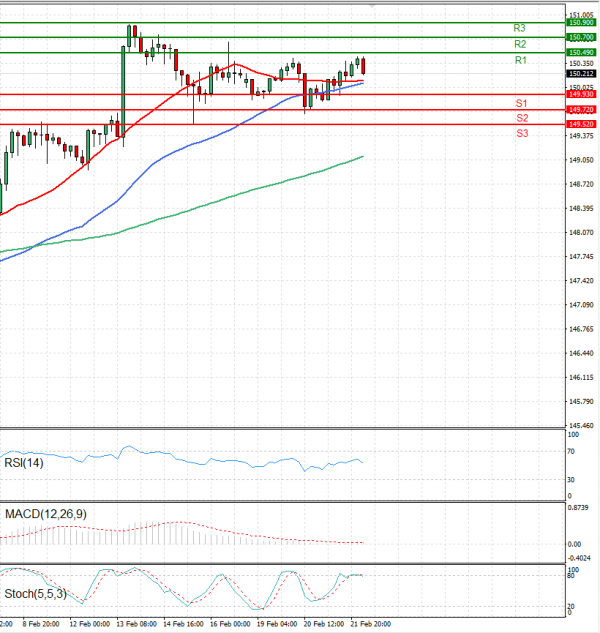
Task: Click the S3 support label
Action: pos(522,133)
